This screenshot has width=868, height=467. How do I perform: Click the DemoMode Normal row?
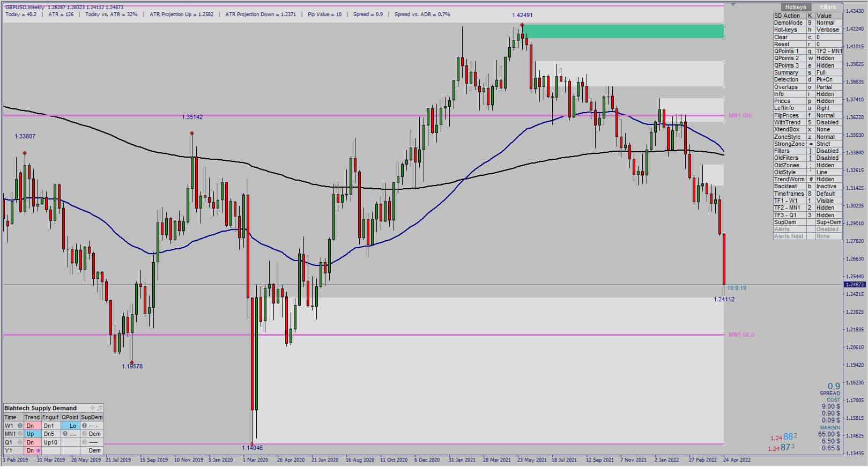[807, 23]
